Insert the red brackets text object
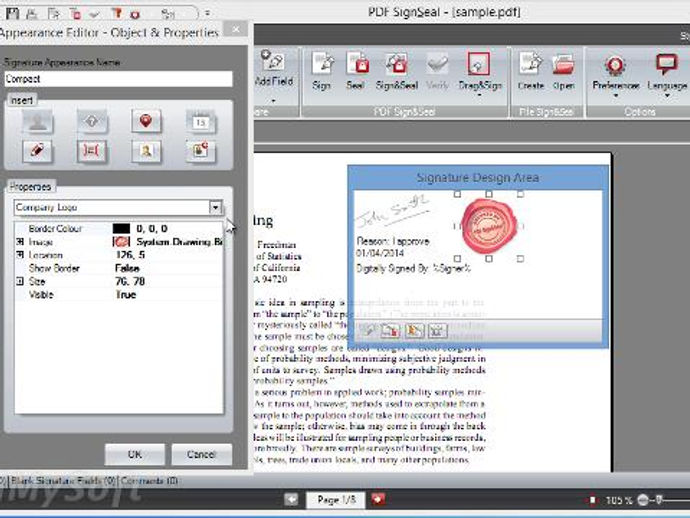 (92, 151)
